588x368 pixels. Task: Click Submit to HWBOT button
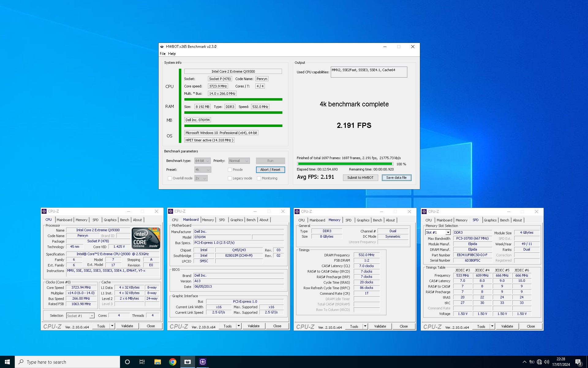(360, 178)
